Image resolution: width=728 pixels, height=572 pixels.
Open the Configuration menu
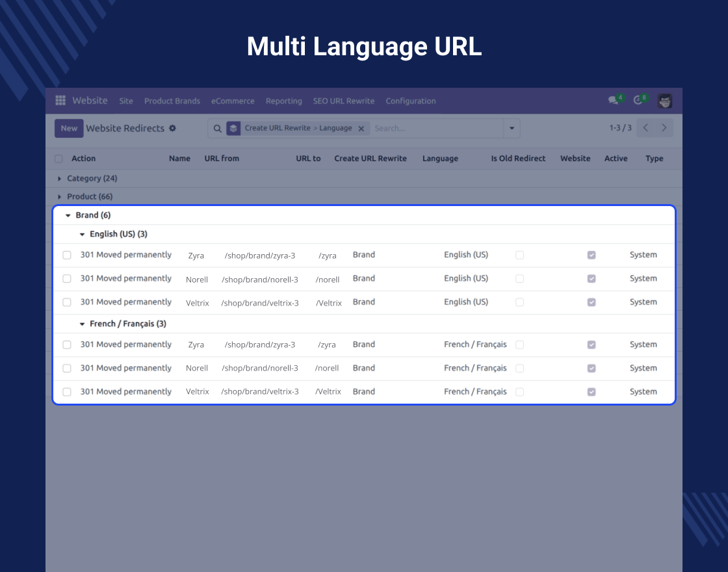coord(410,101)
